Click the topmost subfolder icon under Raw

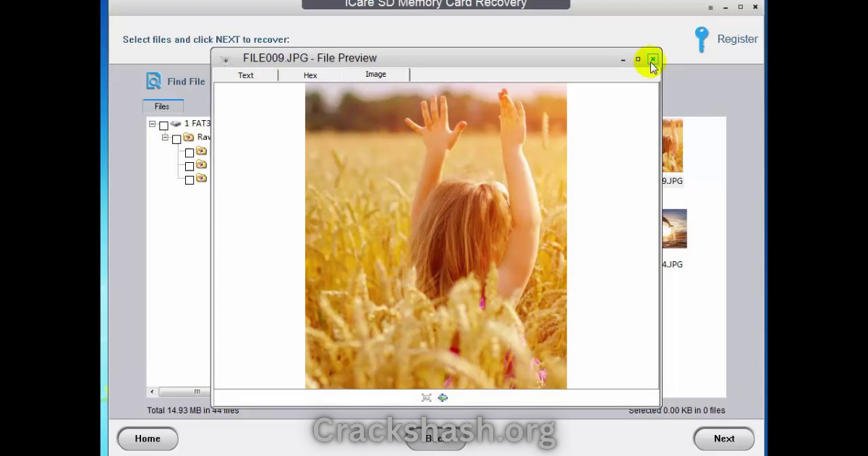tap(202, 151)
